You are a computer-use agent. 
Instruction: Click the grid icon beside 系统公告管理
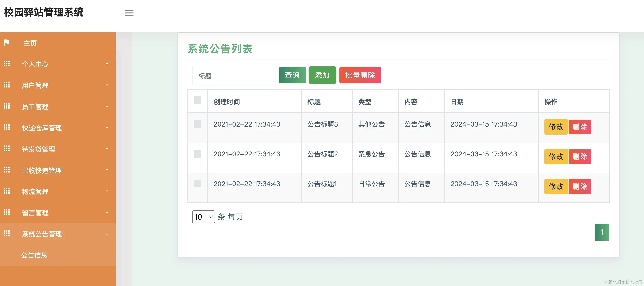[x=7, y=234]
